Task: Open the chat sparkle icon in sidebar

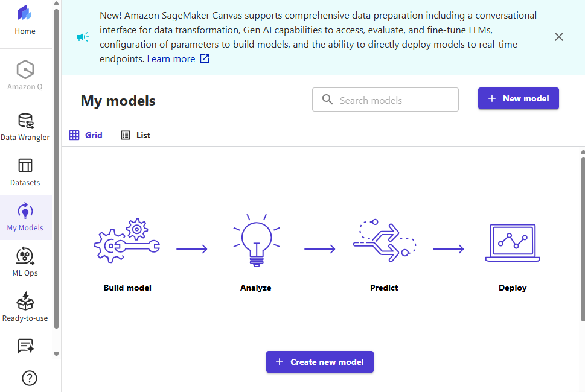Action: tap(26, 346)
